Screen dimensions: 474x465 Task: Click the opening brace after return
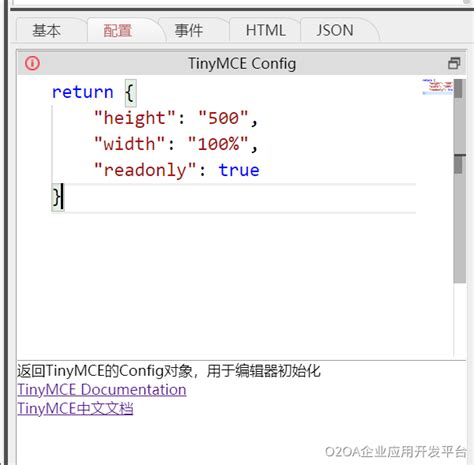click(130, 92)
